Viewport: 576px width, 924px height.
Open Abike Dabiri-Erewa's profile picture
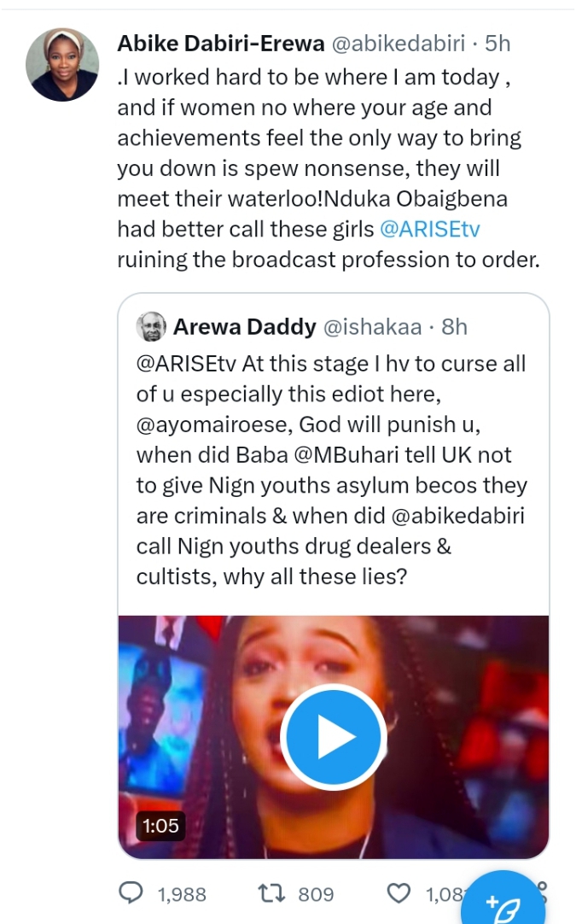[x=62, y=65]
